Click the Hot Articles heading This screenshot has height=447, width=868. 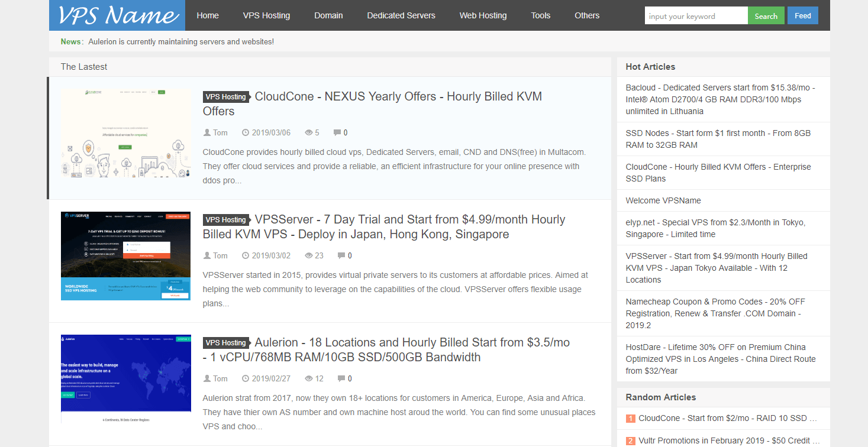tap(650, 67)
